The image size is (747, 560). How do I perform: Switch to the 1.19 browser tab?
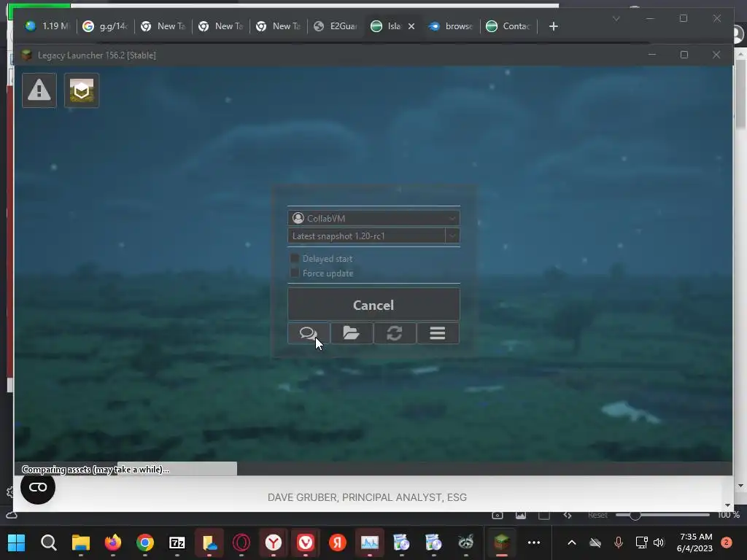[x=47, y=26]
